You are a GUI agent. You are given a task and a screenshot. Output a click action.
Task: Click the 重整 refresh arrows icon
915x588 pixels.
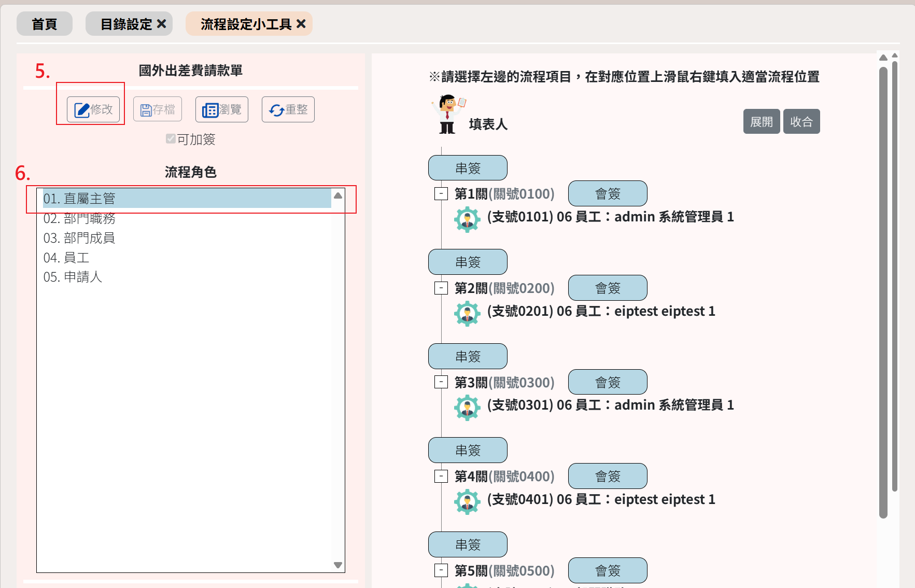[x=276, y=110]
